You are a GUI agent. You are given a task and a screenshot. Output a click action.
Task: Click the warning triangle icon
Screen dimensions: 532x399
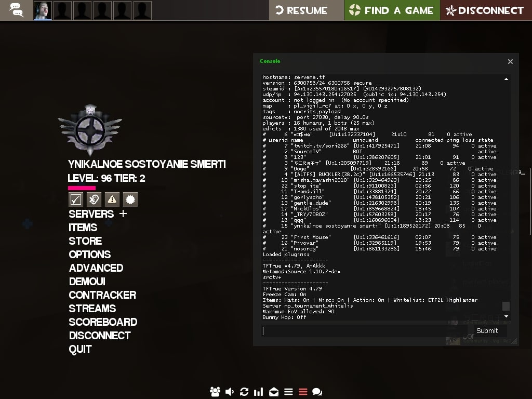coord(112,199)
